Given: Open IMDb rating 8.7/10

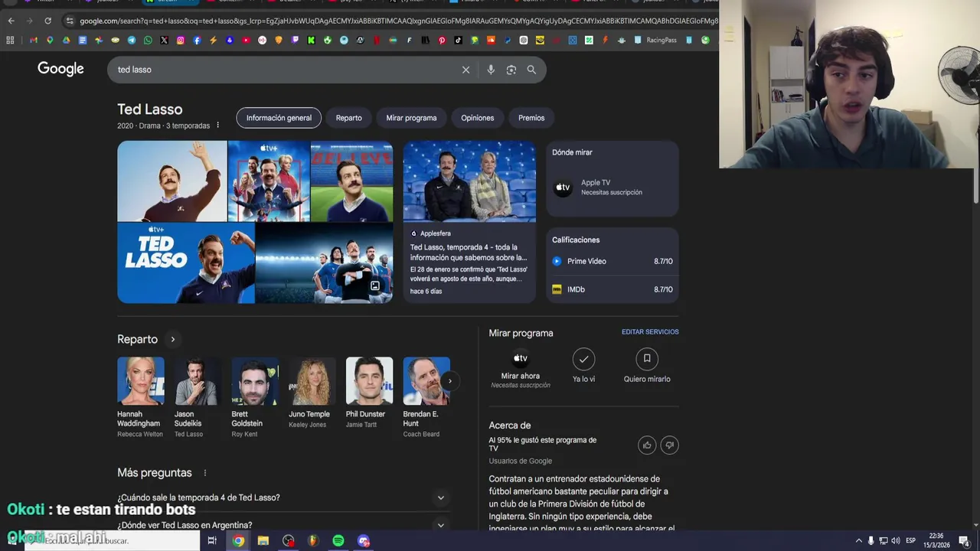Looking at the screenshot, I should tap(612, 289).
